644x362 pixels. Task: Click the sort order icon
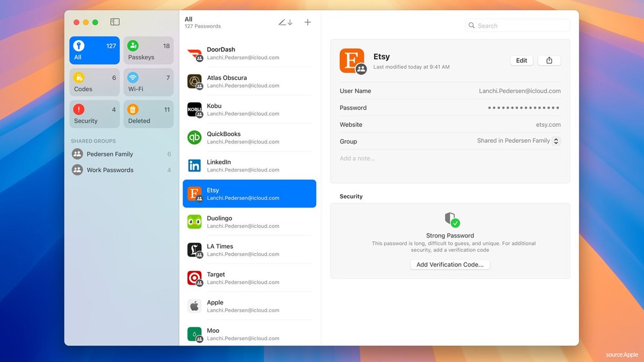[285, 23]
